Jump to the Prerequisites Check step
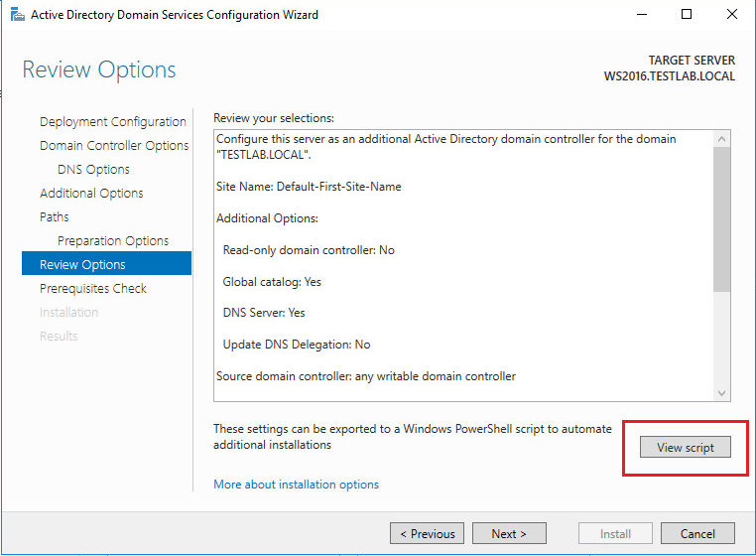756x556 pixels. point(93,289)
